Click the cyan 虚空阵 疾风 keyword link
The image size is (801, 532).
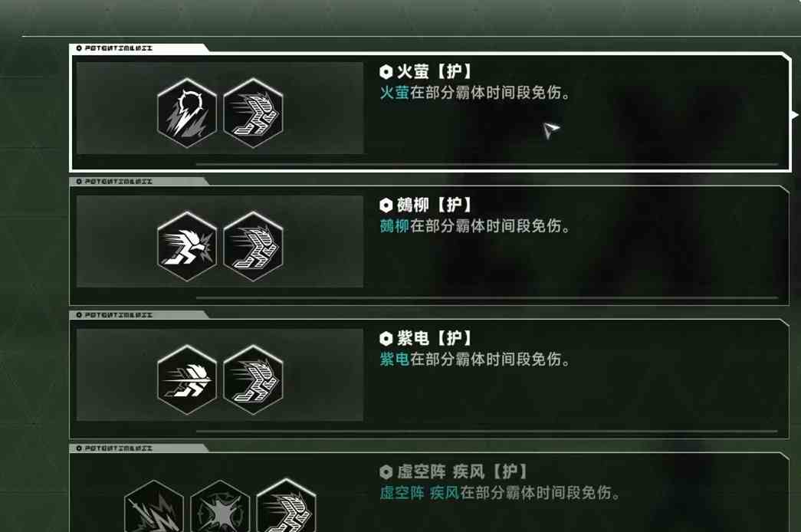pos(419,493)
